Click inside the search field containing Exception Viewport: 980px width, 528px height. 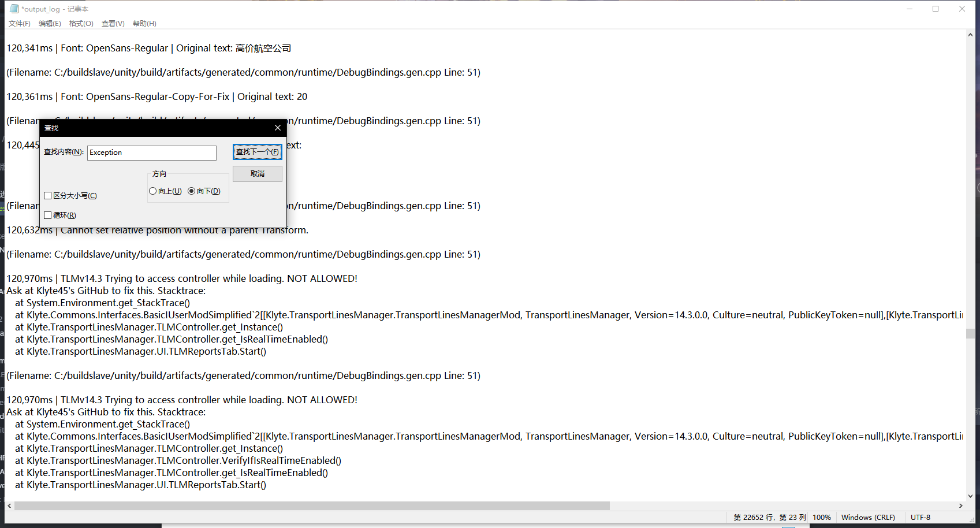coord(151,153)
